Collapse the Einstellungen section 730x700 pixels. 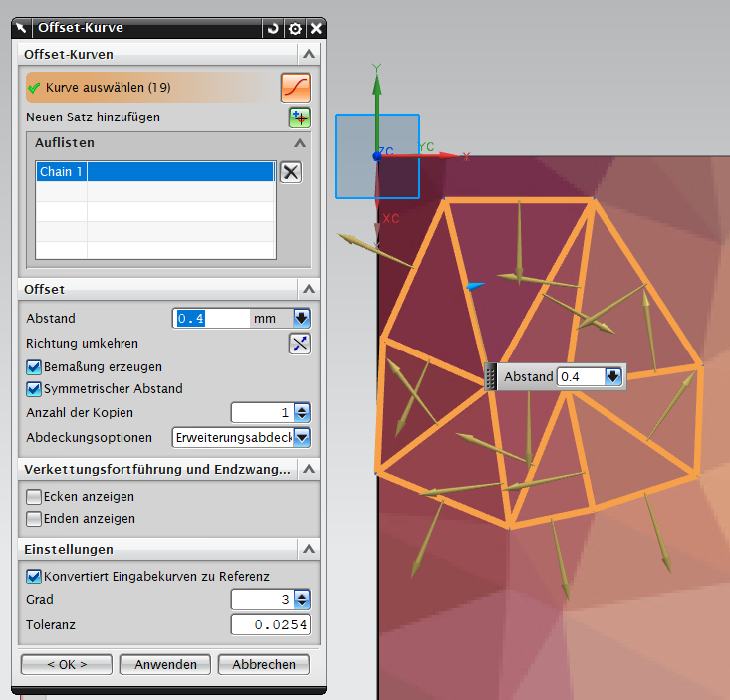(308, 549)
